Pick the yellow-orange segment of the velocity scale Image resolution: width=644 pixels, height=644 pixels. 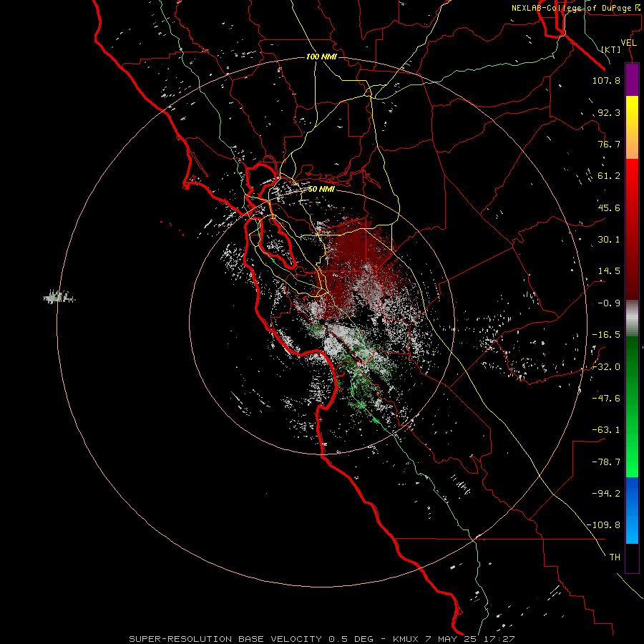tap(632, 127)
